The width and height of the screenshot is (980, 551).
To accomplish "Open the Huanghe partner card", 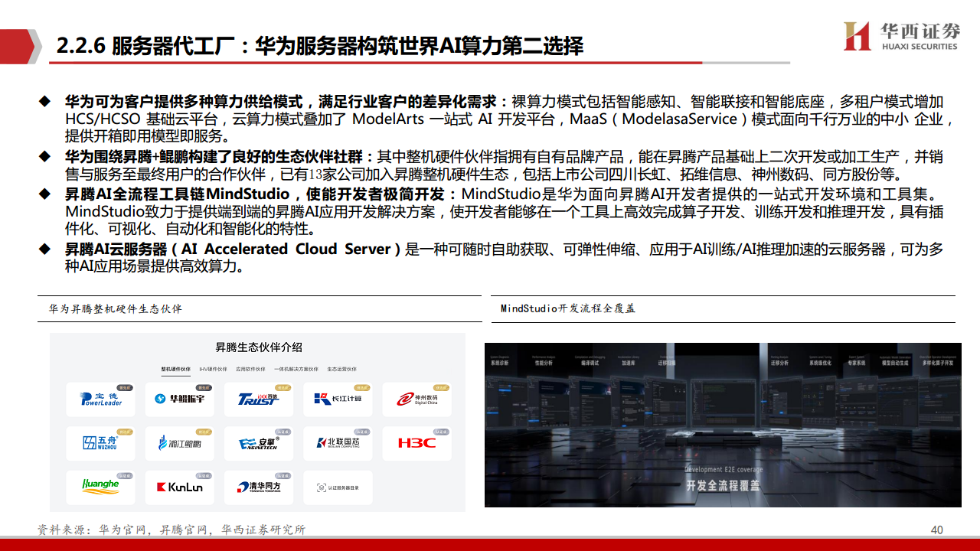I will [x=101, y=487].
